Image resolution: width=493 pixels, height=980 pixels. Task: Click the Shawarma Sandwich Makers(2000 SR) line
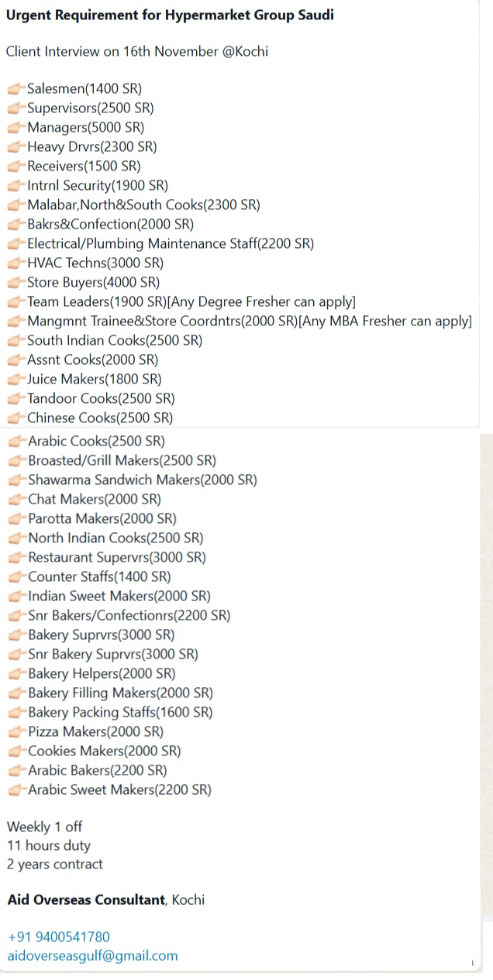tap(143, 480)
